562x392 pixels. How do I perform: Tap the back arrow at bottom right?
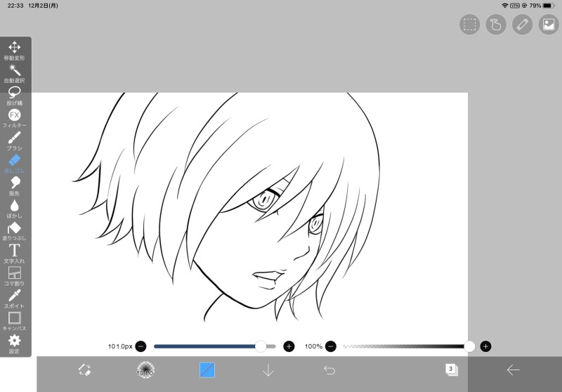click(x=514, y=370)
